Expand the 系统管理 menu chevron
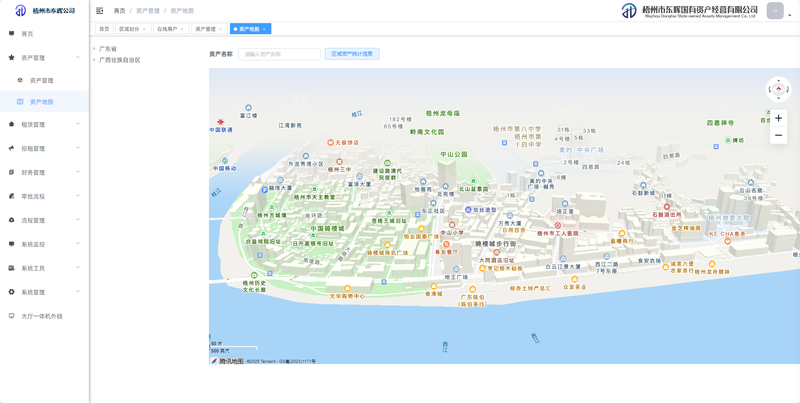Image resolution: width=800 pixels, height=403 pixels. (x=78, y=292)
